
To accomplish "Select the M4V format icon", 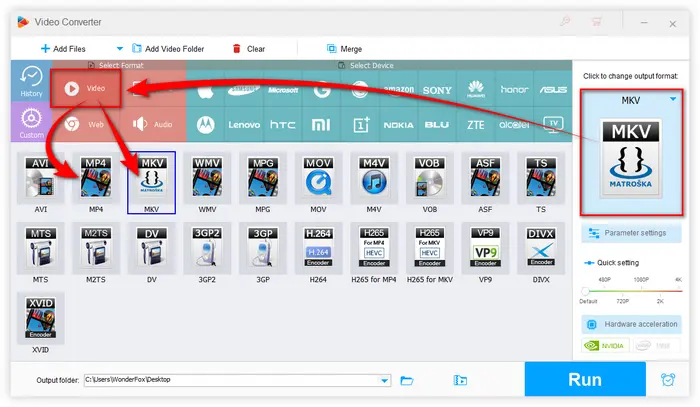I will tap(374, 178).
